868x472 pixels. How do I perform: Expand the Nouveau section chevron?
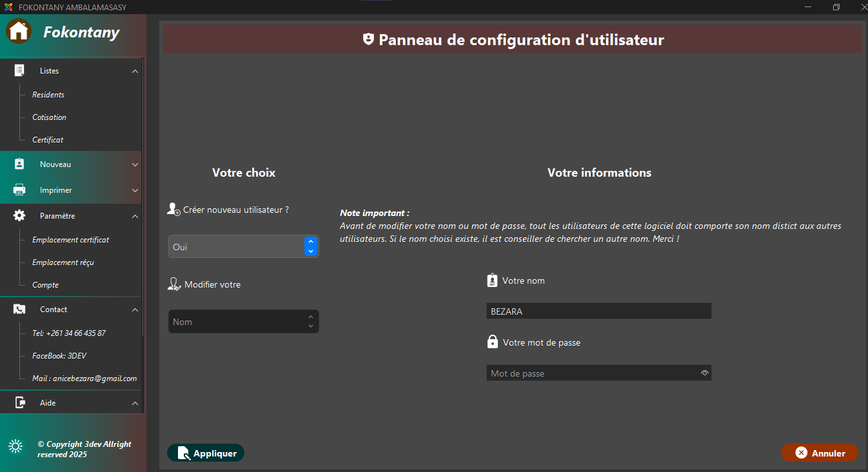[x=135, y=164]
